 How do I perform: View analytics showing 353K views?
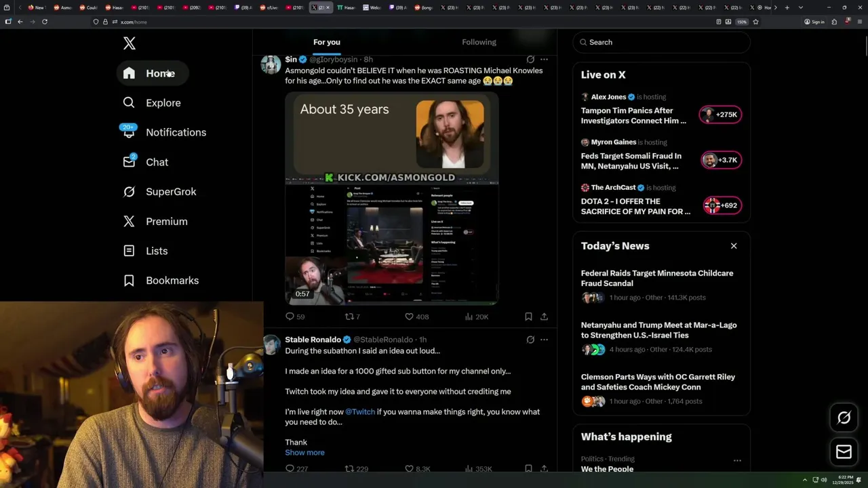click(478, 468)
